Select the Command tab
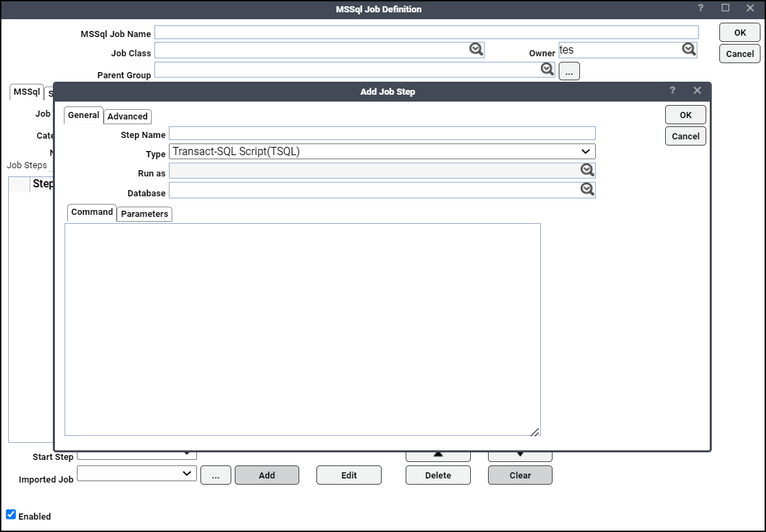Image resolution: width=766 pixels, height=532 pixels. tap(92, 213)
